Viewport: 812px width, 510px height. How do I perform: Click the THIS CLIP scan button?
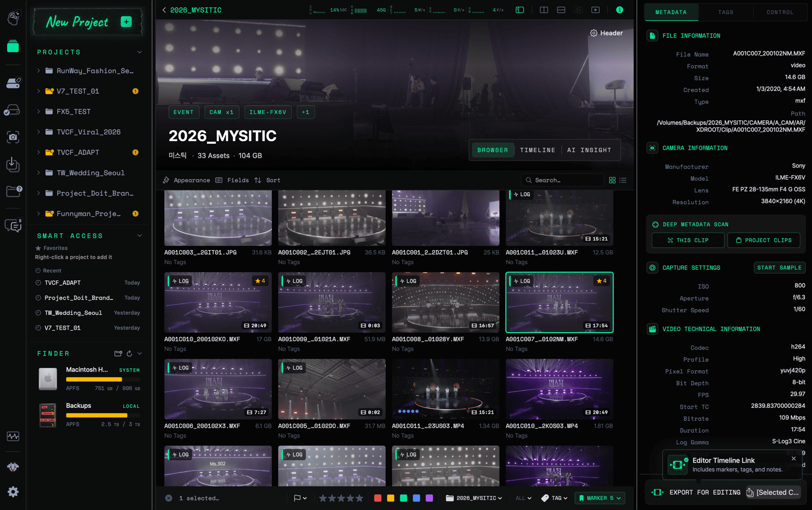(688, 240)
